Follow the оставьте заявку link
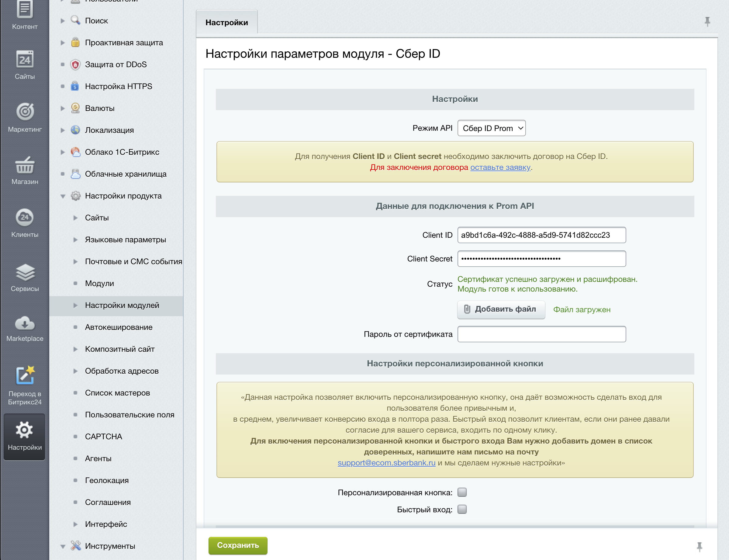The image size is (729, 560). click(500, 167)
